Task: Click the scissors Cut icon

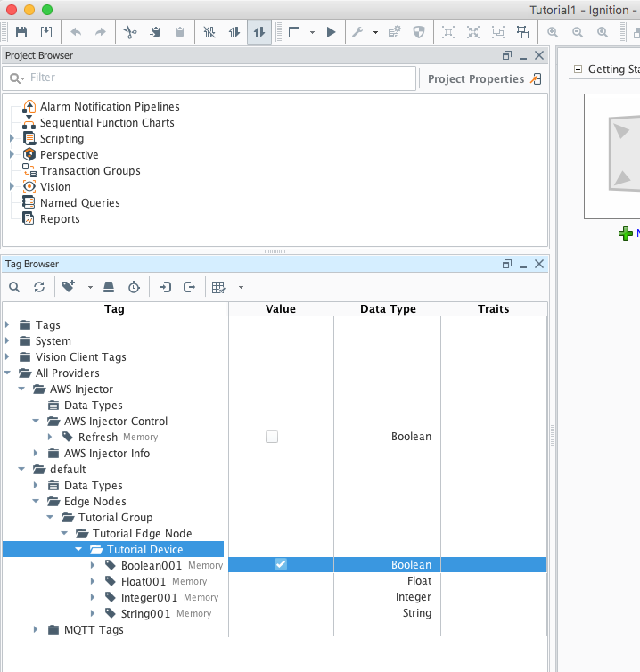Action: [x=129, y=32]
